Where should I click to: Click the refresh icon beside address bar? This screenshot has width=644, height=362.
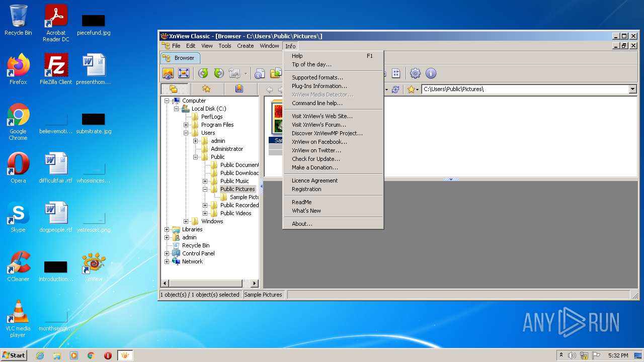[x=395, y=89]
